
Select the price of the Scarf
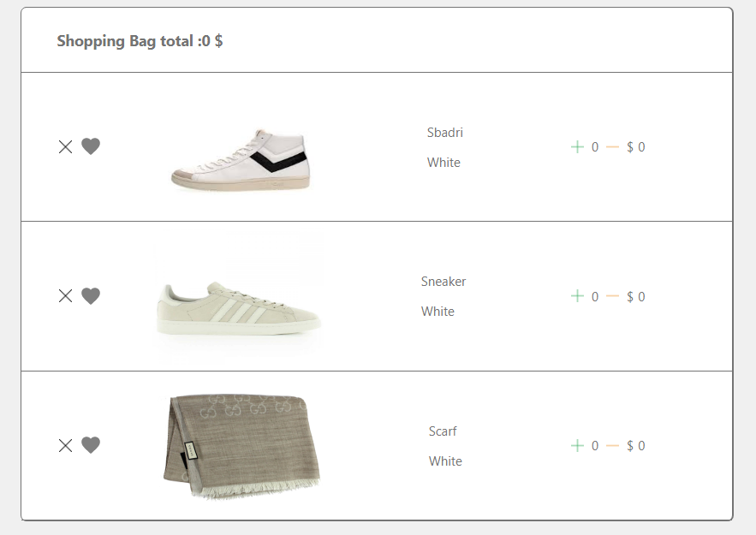[x=635, y=445]
